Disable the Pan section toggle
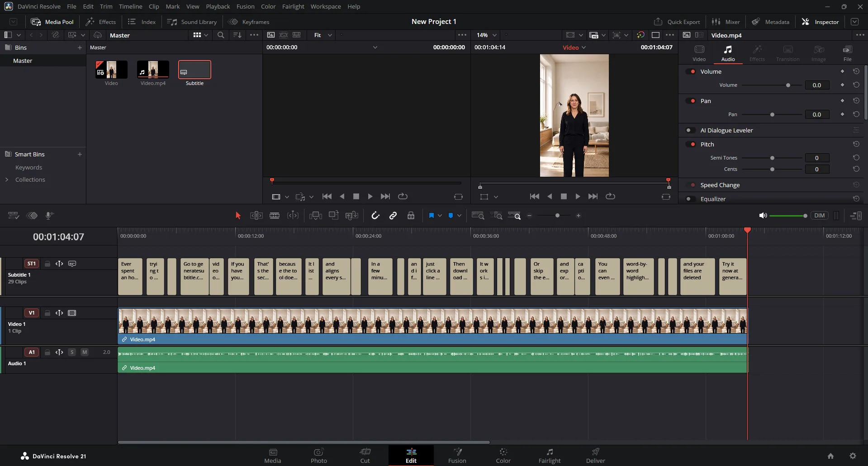This screenshot has width=868, height=466. point(690,101)
